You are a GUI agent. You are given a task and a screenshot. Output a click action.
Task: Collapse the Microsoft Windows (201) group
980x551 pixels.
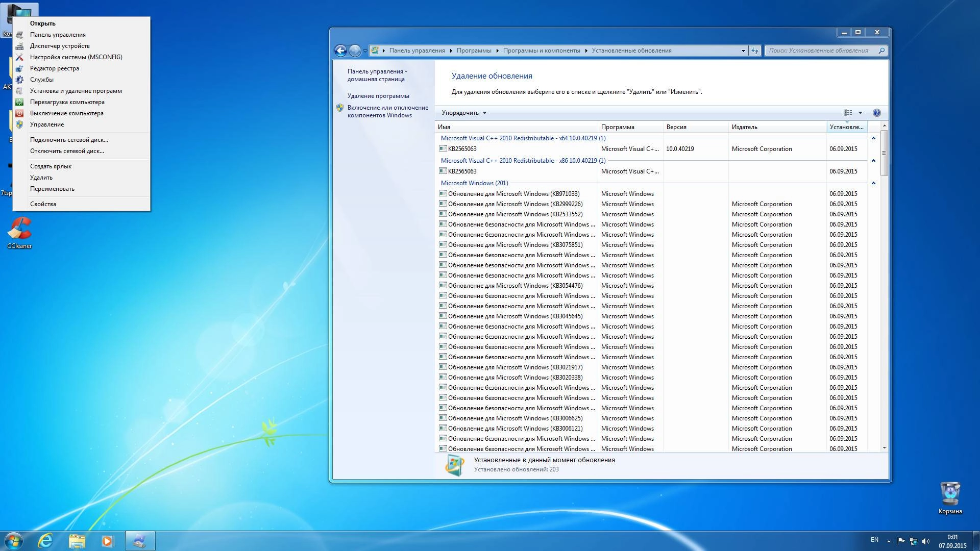pyautogui.click(x=873, y=183)
